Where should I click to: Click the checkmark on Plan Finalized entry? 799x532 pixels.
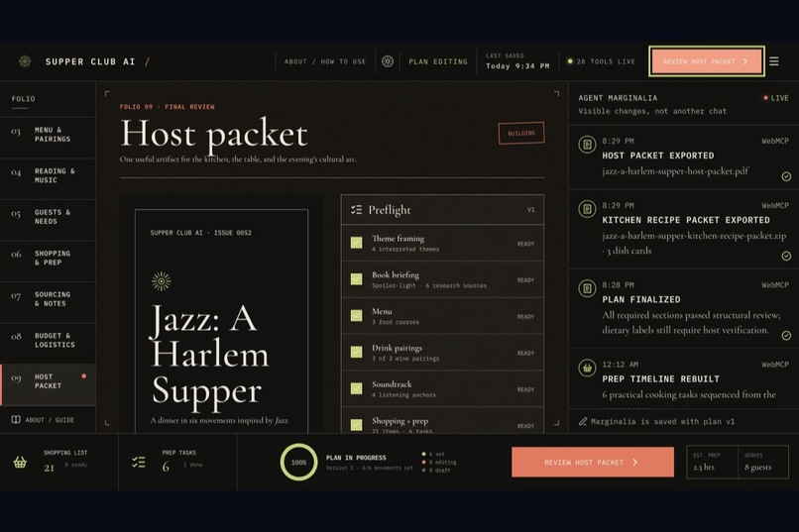(786, 336)
